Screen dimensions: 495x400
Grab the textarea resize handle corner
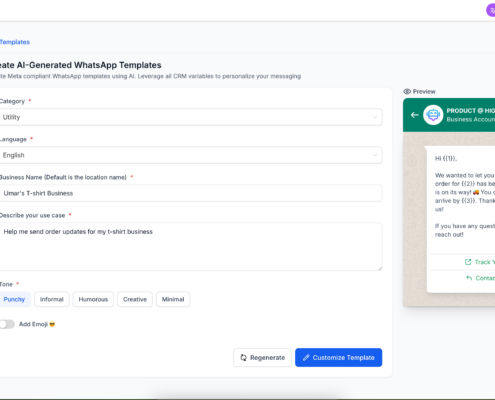380,268
